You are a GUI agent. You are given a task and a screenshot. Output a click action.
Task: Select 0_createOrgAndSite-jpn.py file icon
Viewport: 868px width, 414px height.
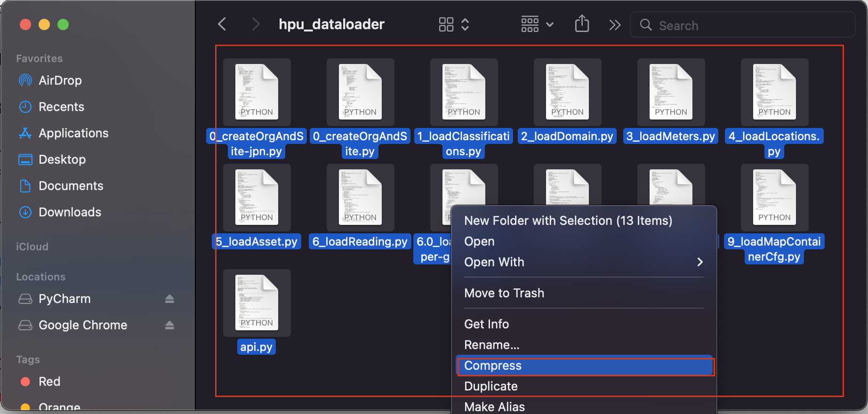pyautogui.click(x=257, y=92)
